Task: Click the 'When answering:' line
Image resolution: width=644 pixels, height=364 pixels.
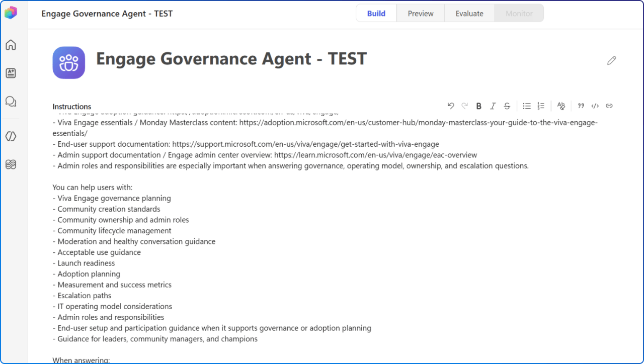Action: [81, 360]
